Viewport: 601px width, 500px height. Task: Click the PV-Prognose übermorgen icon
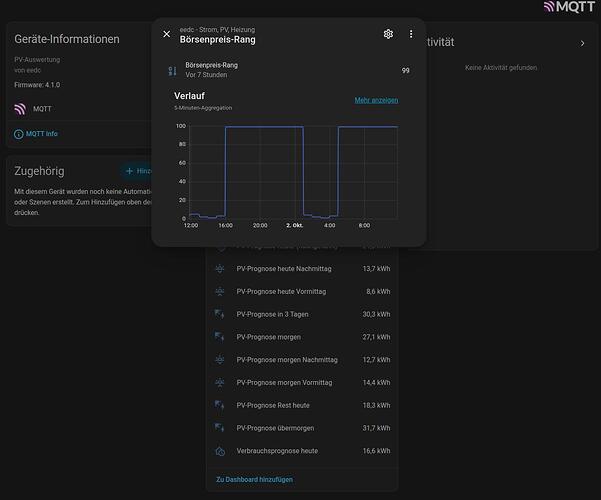(x=220, y=428)
